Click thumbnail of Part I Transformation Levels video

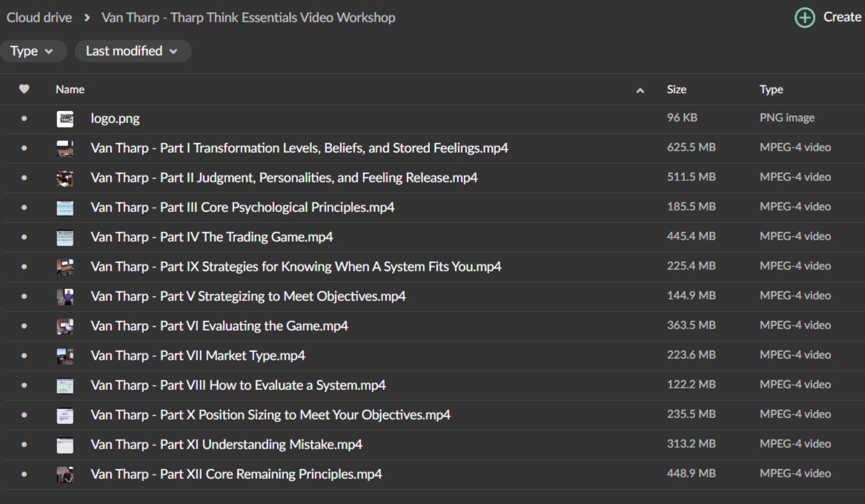click(65, 148)
